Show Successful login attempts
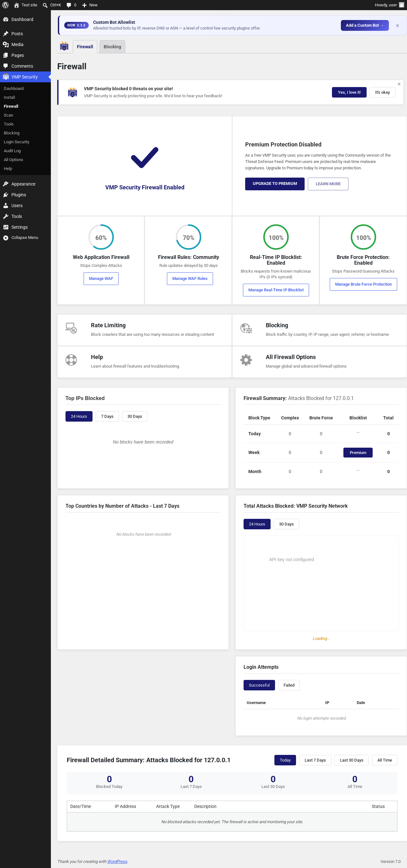This screenshot has height=868, width=407. click(x=259, y=685)
